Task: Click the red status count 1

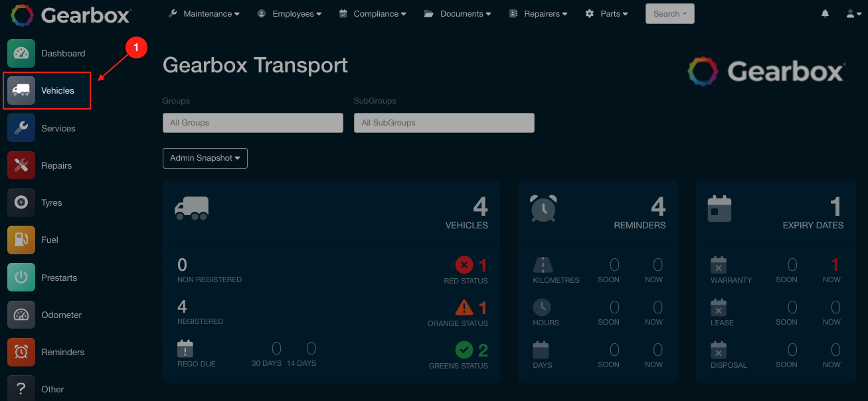Action: [483, 266]
